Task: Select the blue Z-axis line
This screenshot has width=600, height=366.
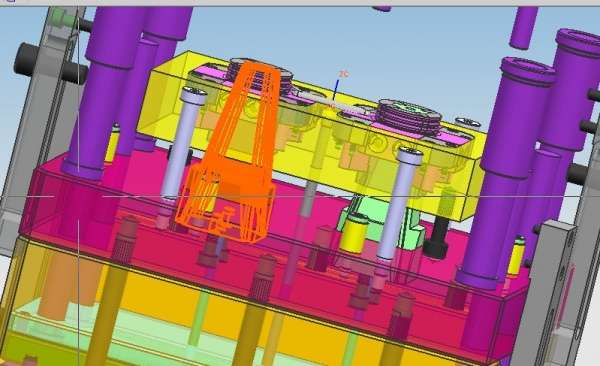Action: coord(336,90)
